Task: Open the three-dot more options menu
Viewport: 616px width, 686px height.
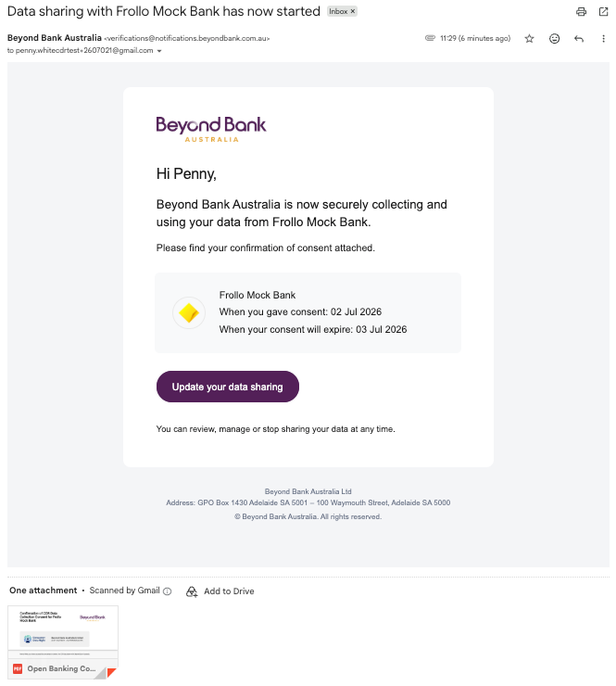Action: point(603,39)
